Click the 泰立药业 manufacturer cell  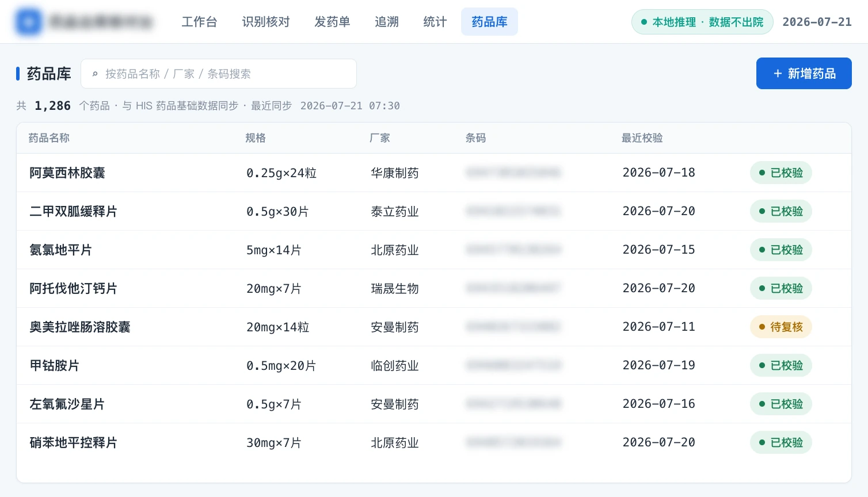point(395,212)
